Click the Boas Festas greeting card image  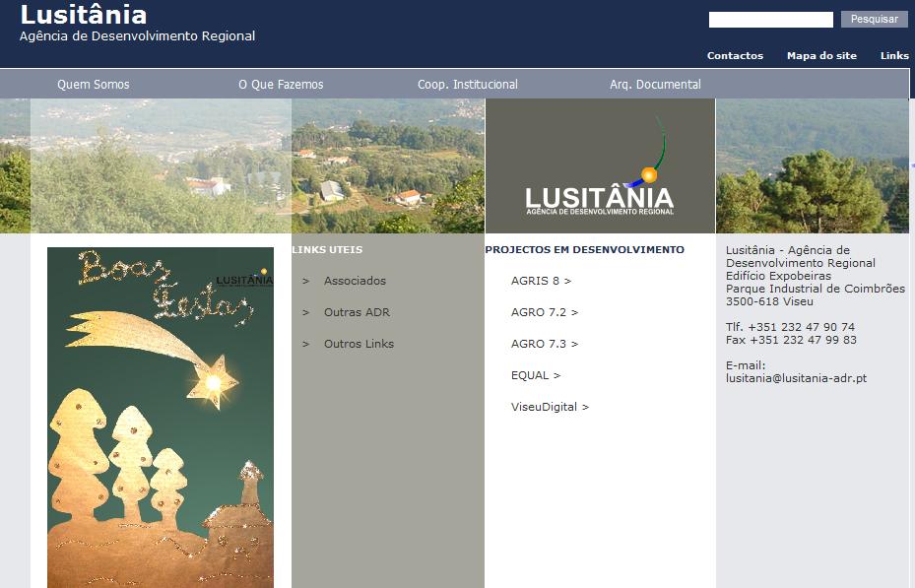161,417
